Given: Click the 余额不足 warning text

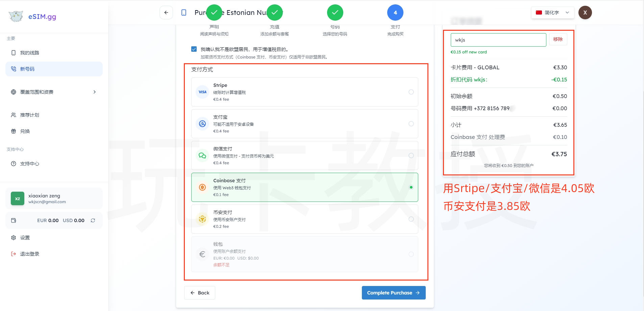Looking at the screenshot, I should (221, 265).
